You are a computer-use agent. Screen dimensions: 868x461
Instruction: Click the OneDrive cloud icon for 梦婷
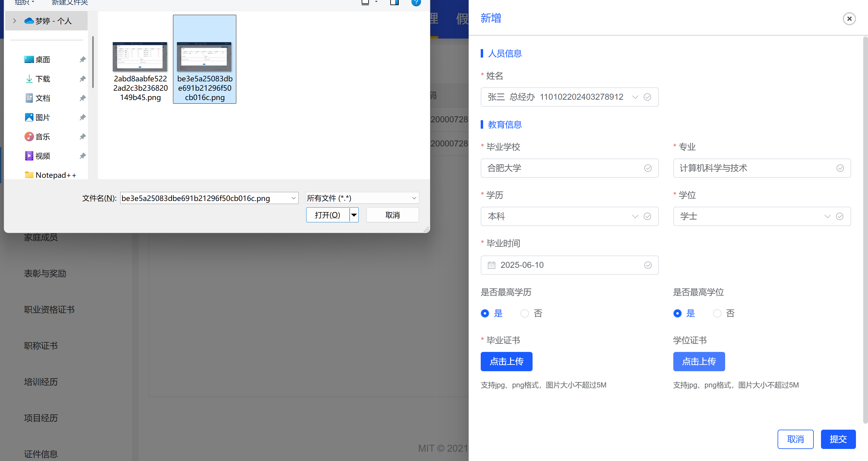coord(29,21)
